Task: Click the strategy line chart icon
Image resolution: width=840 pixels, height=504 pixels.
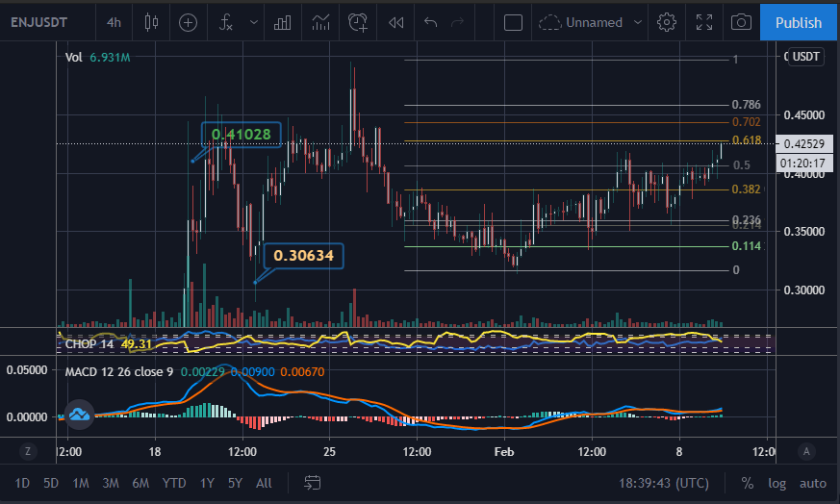Action: [x=320, y=22]
